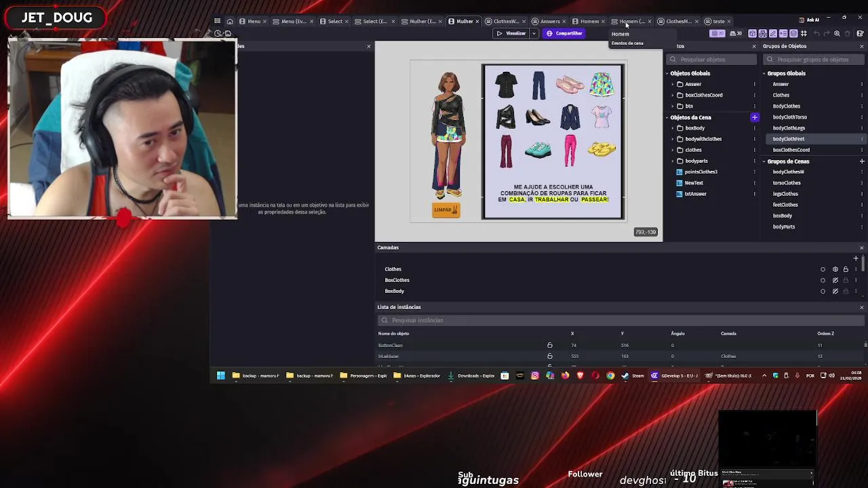Collapse the Objetos Globais section
Screen dimensions: 868x488
tap(667, 73)
